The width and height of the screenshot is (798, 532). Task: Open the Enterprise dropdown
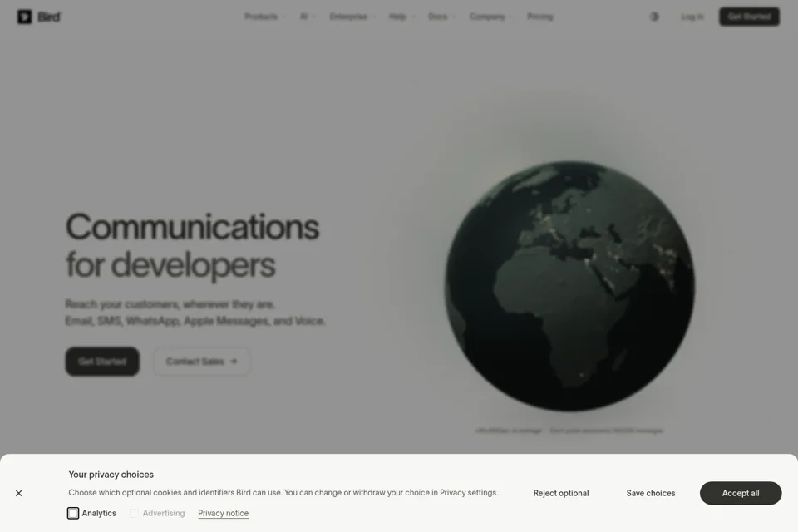click(x=352, y=17)
